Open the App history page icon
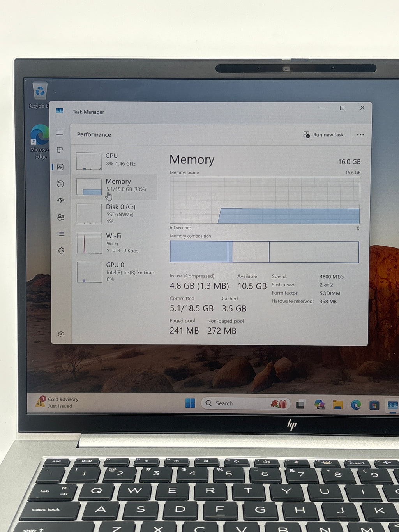 [x=60, y=184]
